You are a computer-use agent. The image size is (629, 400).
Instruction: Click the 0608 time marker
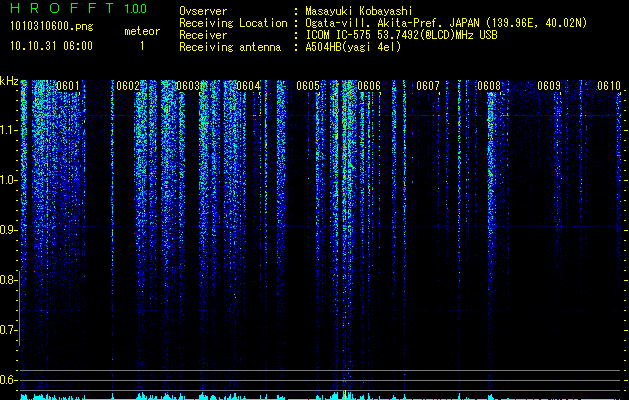[489, 85]
